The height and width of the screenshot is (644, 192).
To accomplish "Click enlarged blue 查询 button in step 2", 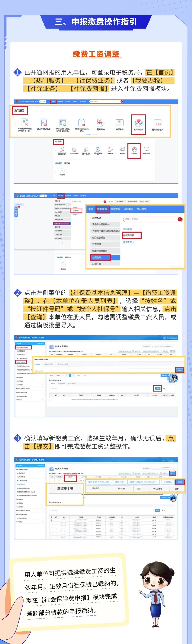I will click(x=180, y=370).
